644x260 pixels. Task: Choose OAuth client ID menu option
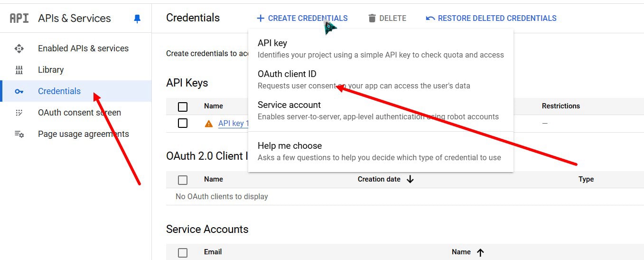(x=381, y=79)
